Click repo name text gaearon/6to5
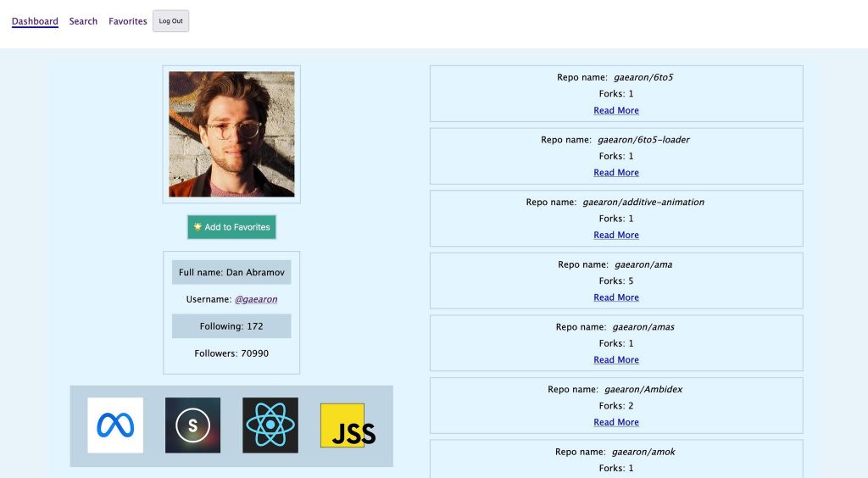 point(643,77)
